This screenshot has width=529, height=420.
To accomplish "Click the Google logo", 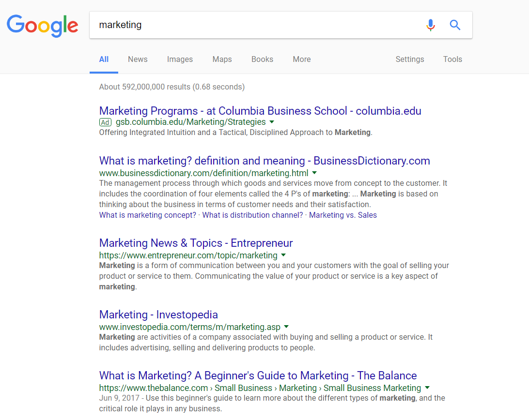I will tap(43, 26).
